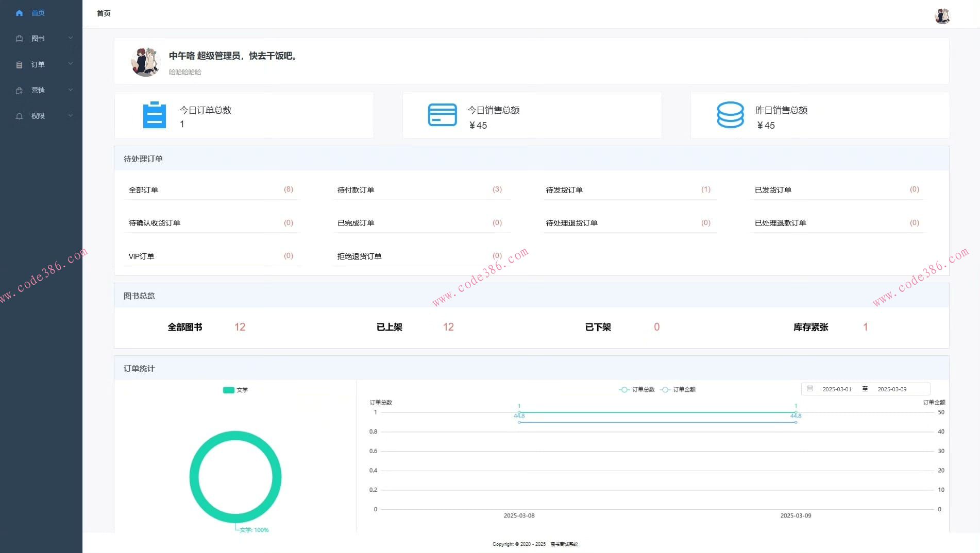Viewport: 980px width, 553px height.
Task: Click the 营销 marketing icon in sidebar
Action: point(19,91)
